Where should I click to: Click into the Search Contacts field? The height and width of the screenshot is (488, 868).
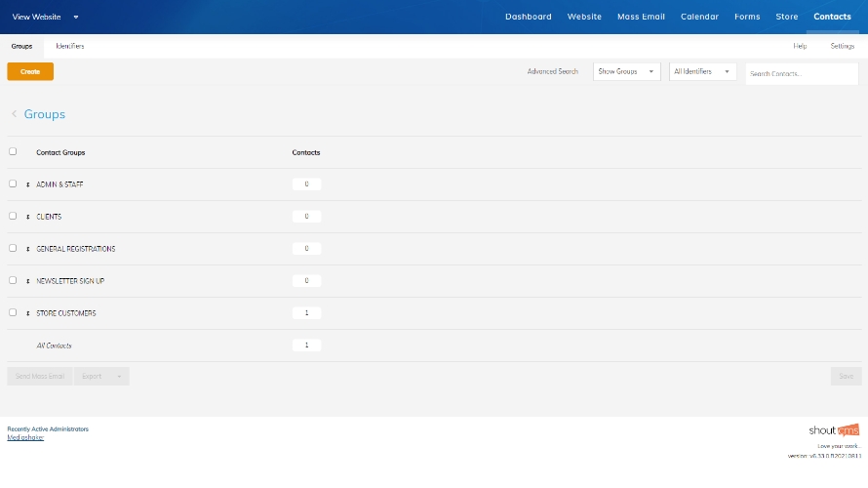(x=788, y=74)
